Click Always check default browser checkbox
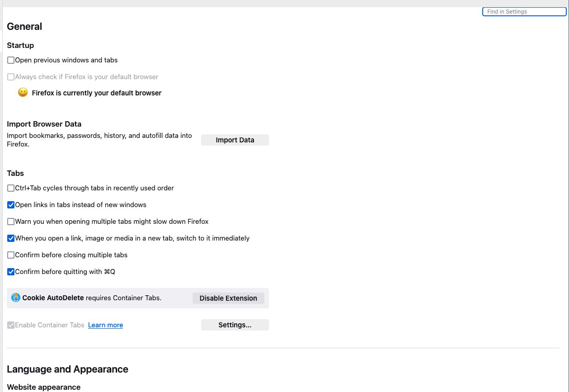The image size is (569, 392). click(11, 77)
